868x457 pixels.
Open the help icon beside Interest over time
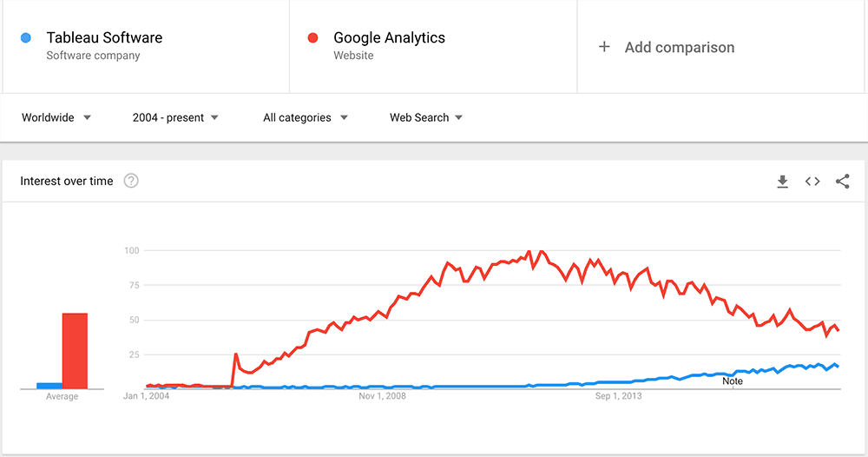pos(131,181)
